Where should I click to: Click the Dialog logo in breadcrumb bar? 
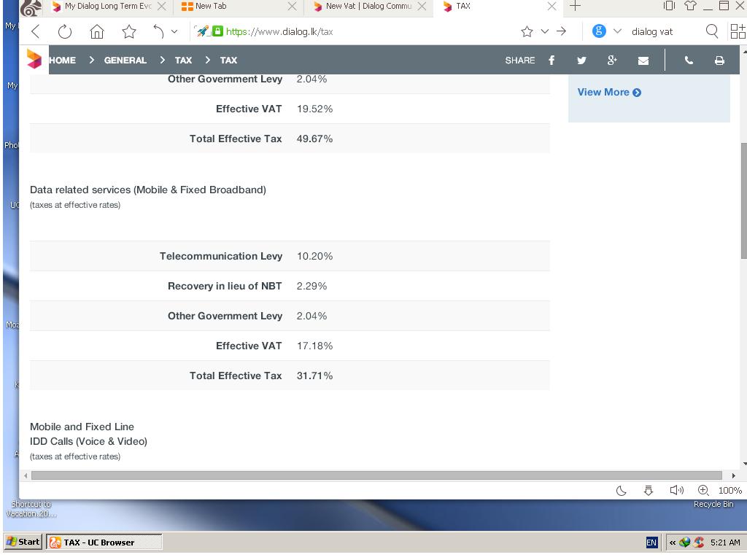34,60
